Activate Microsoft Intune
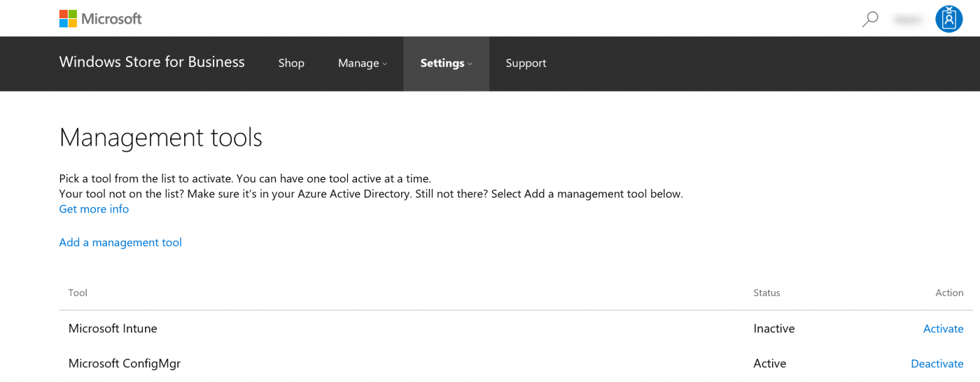This screenshot has height=382, width=980. (x=943, y=329)
